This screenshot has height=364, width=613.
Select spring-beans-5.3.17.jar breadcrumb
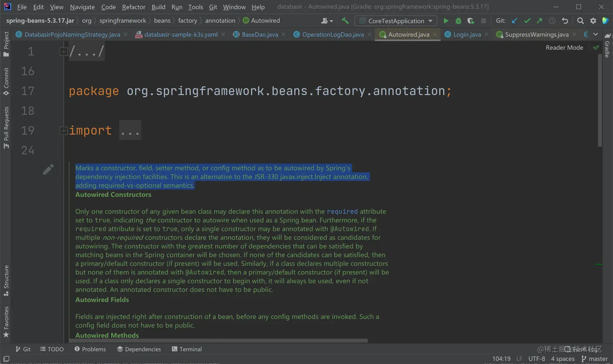(40, 21)
